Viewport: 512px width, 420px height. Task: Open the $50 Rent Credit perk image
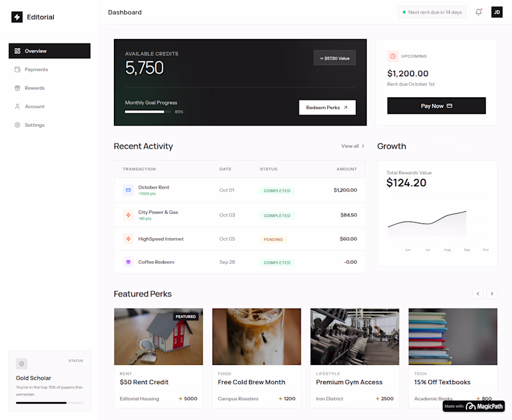158,336
